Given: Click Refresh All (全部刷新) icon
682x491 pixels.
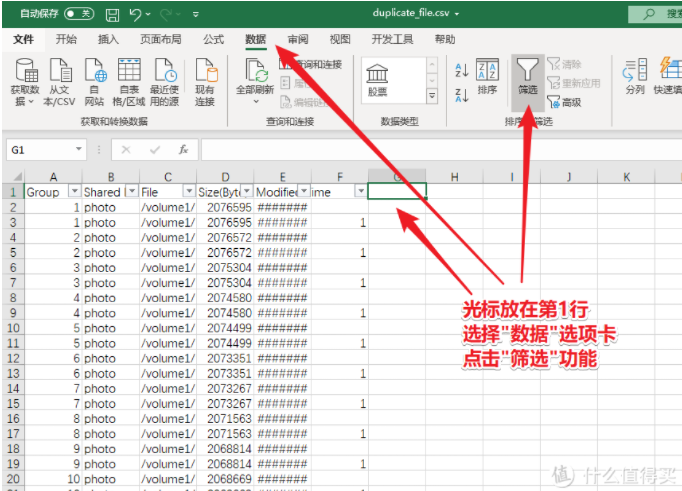Looking at the screenshot, I should (255, 80).
